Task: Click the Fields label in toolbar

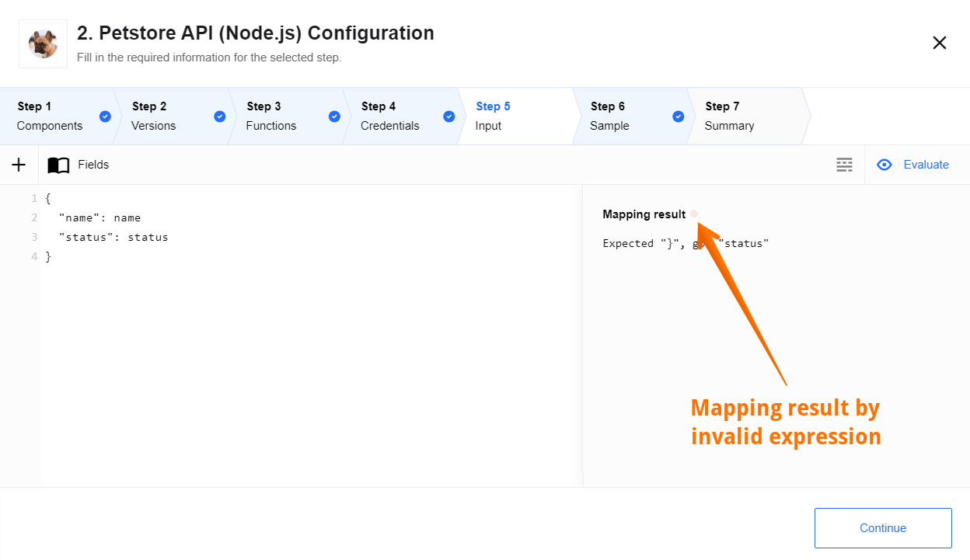Action: (x=93, y=165)
